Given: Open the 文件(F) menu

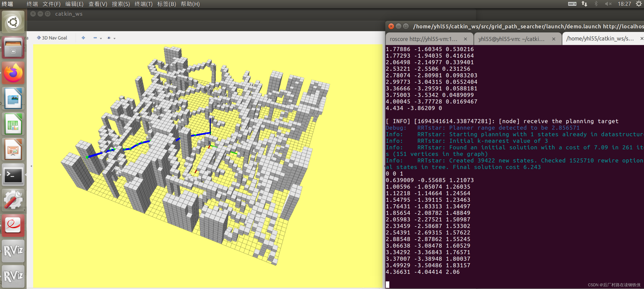Looking at the screenshot, I should 52,4.
